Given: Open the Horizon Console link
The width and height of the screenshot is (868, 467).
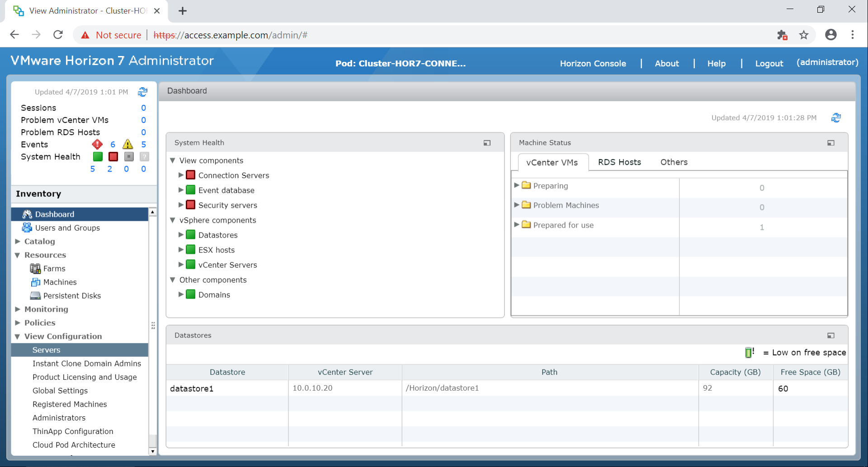Looking at the screenshot, I should [593, 64].
